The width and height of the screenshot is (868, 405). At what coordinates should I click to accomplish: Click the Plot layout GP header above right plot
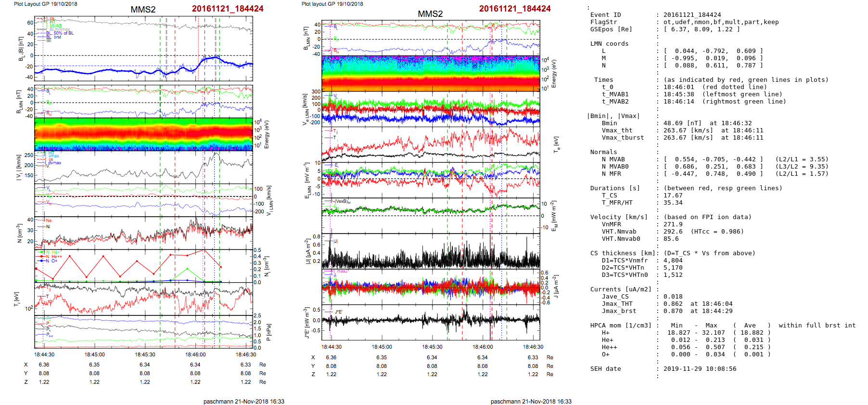pos(332,4)
